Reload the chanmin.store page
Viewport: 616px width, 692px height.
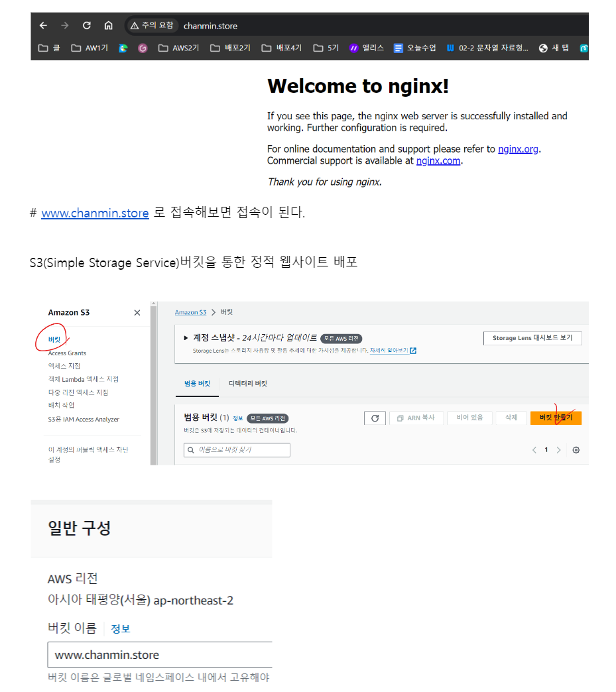(87, 26)
